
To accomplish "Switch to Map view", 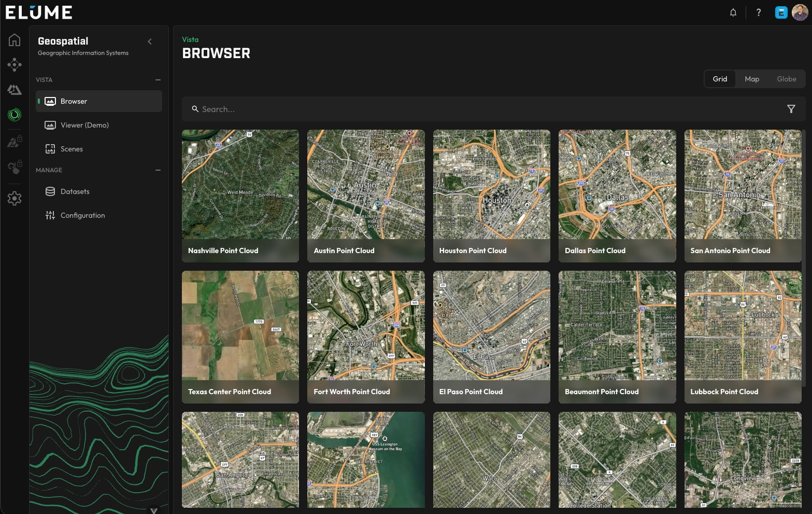I will [751, 79].
